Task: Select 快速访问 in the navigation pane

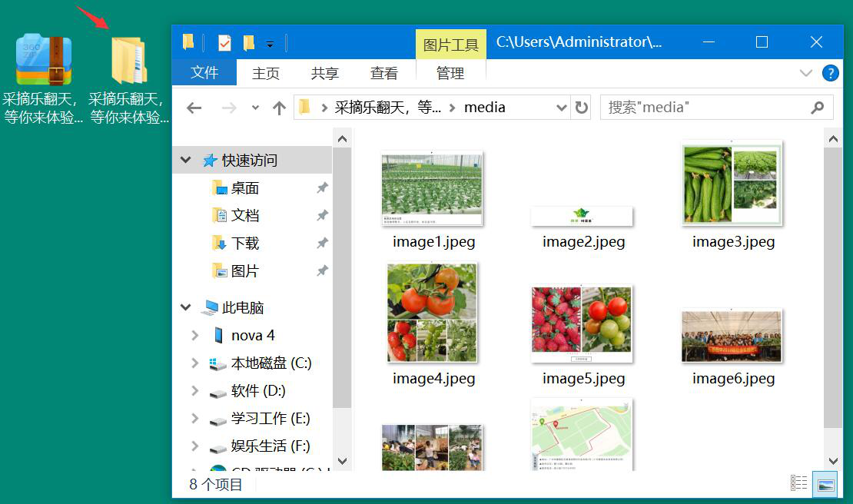Action: click(x=250, y=161)
